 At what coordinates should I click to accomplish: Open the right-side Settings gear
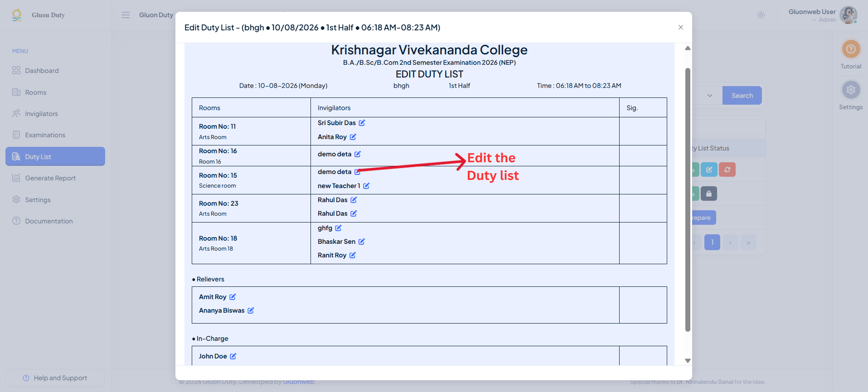tap(851, 90)
